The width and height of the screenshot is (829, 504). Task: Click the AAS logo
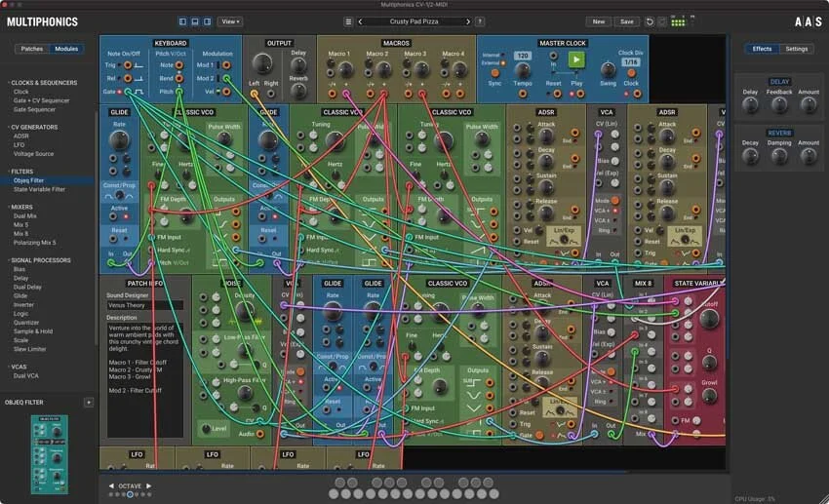809,21
